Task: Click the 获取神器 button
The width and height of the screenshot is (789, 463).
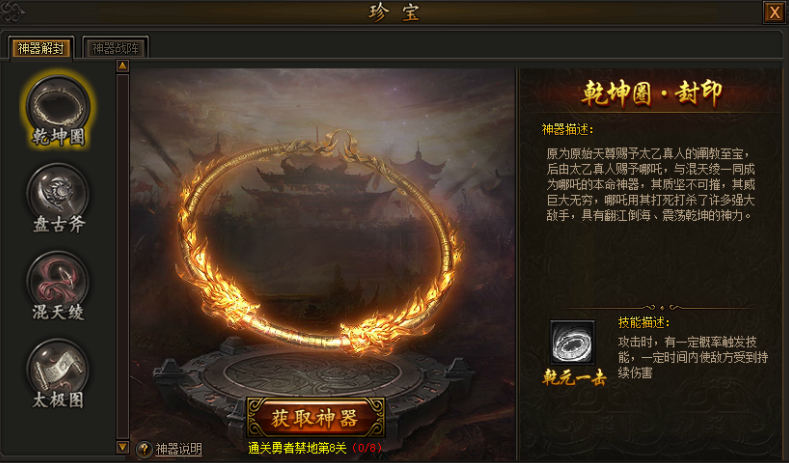Action: point(315,418)
